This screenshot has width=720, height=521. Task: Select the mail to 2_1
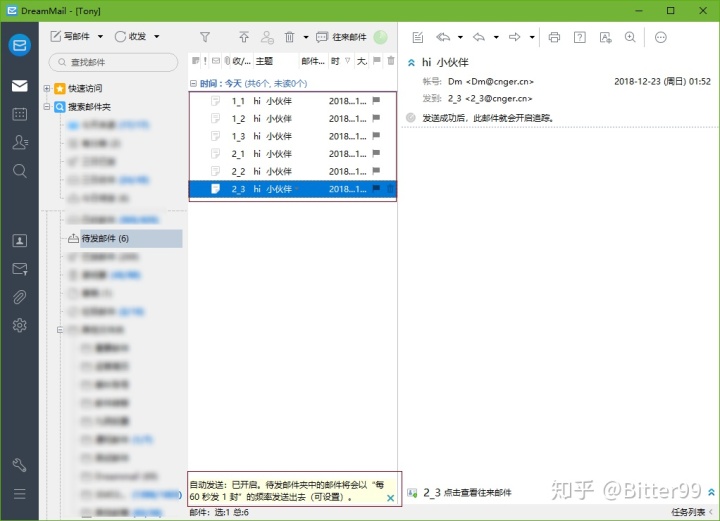(x=292, y=154)
